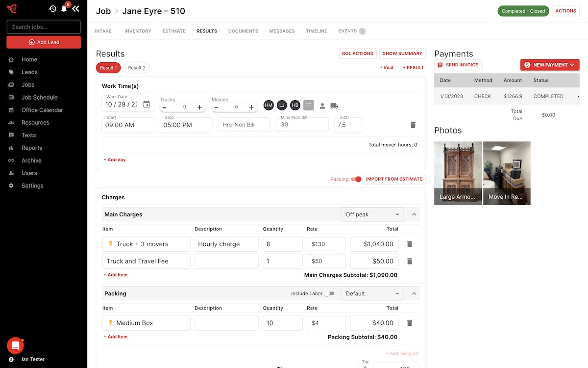Switch to the Documents tab

243,31
